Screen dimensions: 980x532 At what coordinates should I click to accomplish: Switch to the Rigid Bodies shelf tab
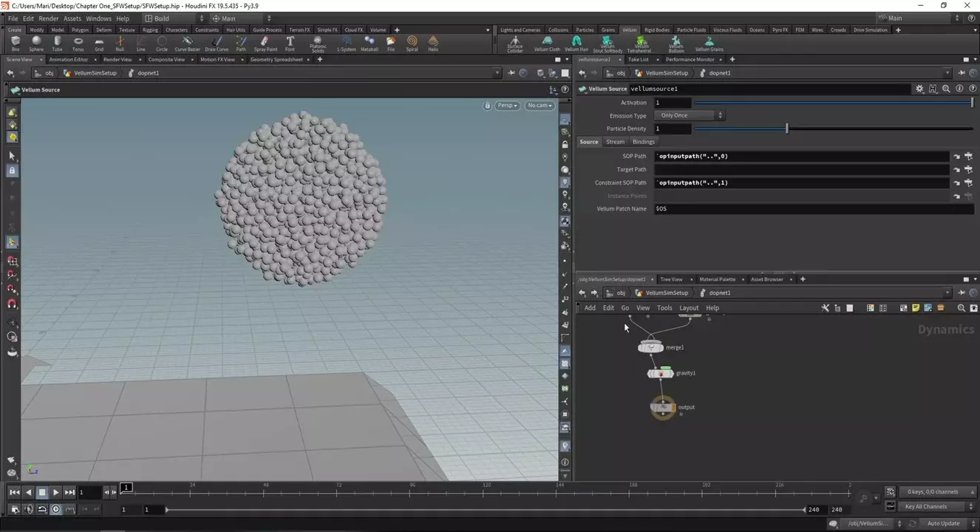(x=656, y=30)
